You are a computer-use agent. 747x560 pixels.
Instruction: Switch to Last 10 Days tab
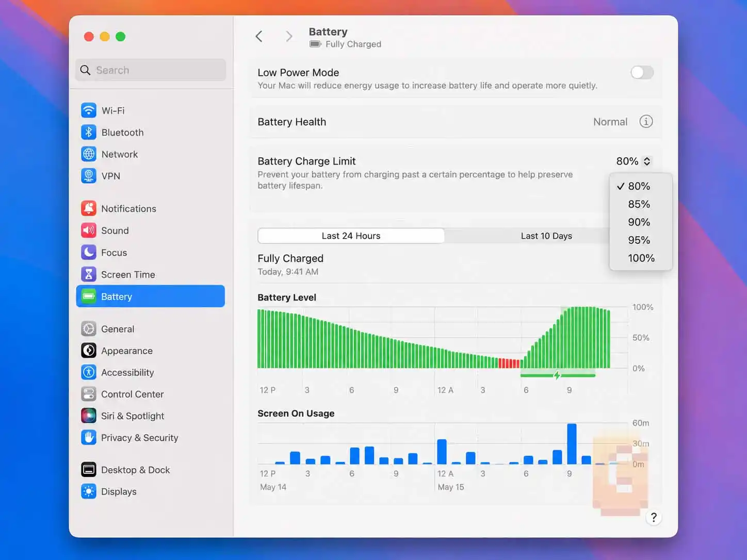(x=546, y=236)
